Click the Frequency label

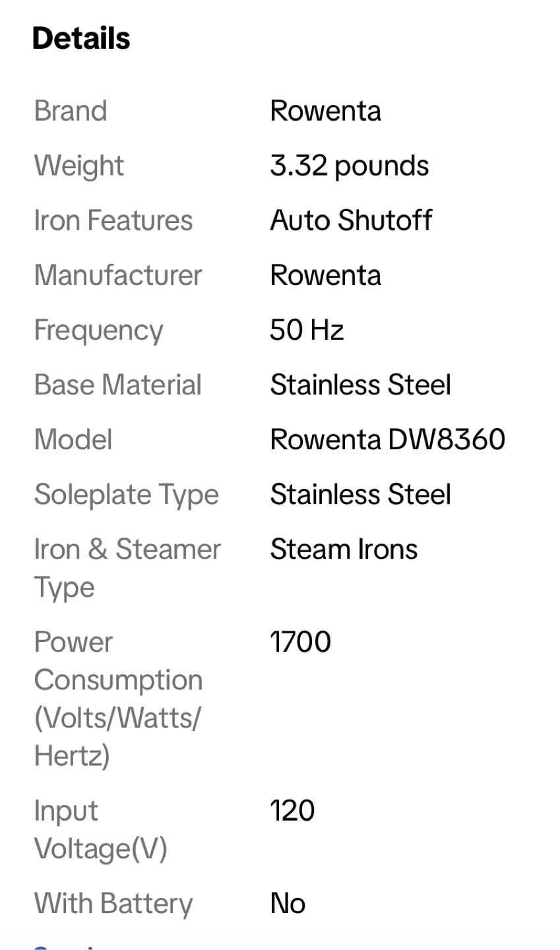pos(98,330)
